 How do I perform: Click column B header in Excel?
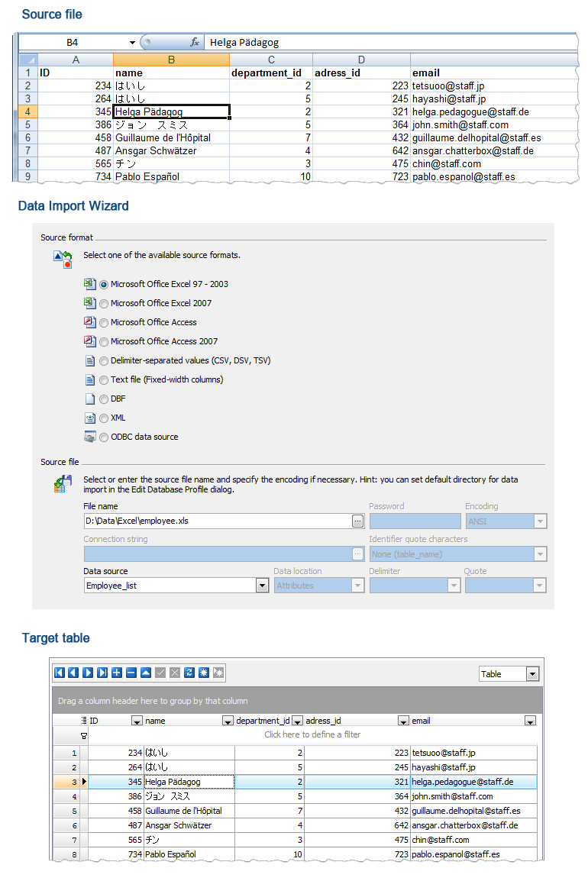coord(171,60)
